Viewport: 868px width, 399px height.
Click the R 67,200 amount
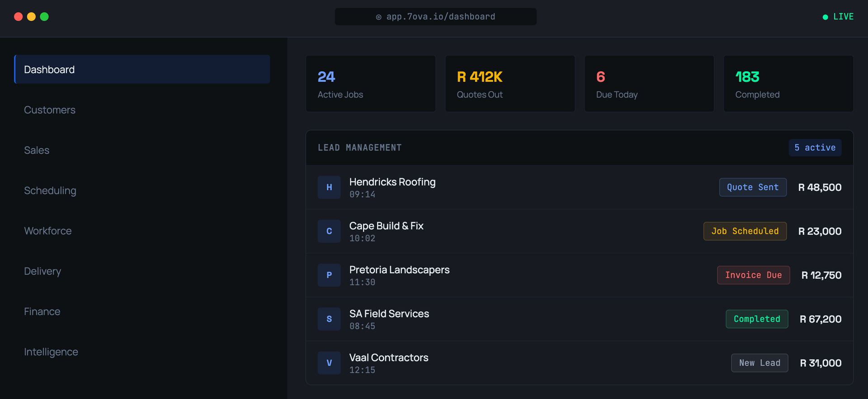(821, 319)
